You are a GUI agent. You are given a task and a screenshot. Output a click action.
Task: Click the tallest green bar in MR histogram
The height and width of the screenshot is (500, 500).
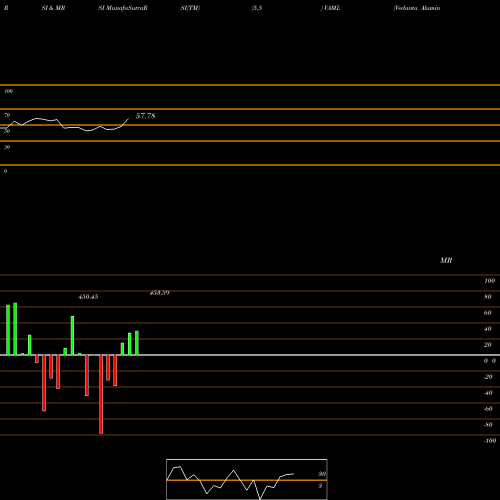click(x=15, y=329)
